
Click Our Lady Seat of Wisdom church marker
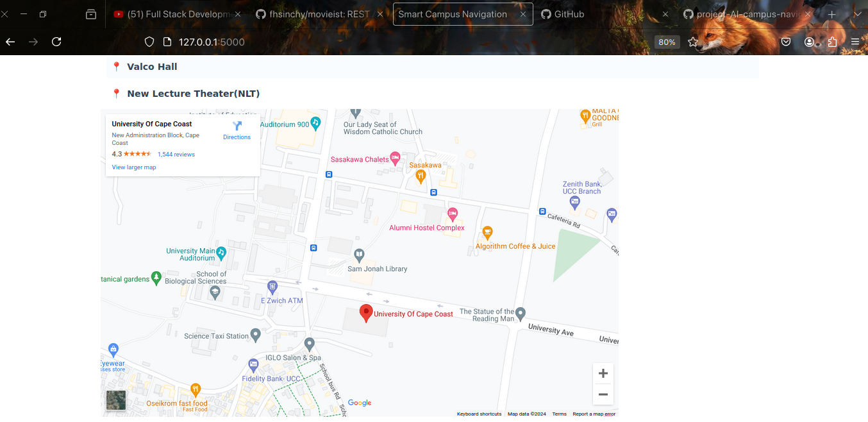pos(356,113)
